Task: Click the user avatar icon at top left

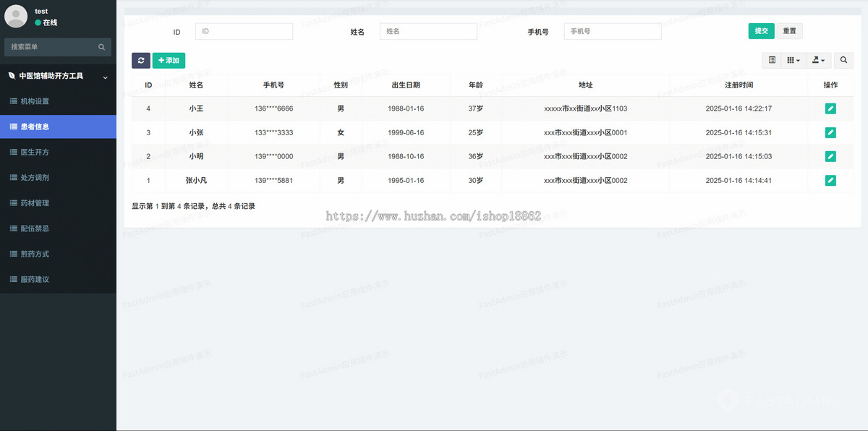Action: [15, 16]
